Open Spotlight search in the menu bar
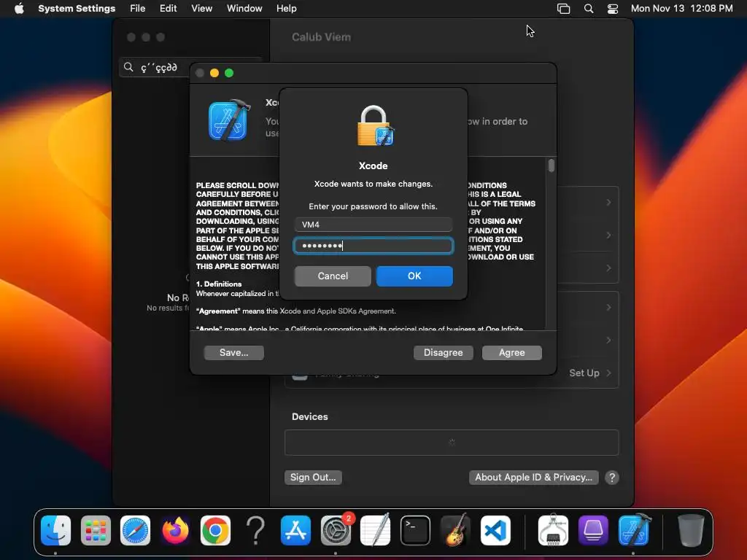Image resolution: width=747 pixels, height=560 pixels. [x=589, y=9]
